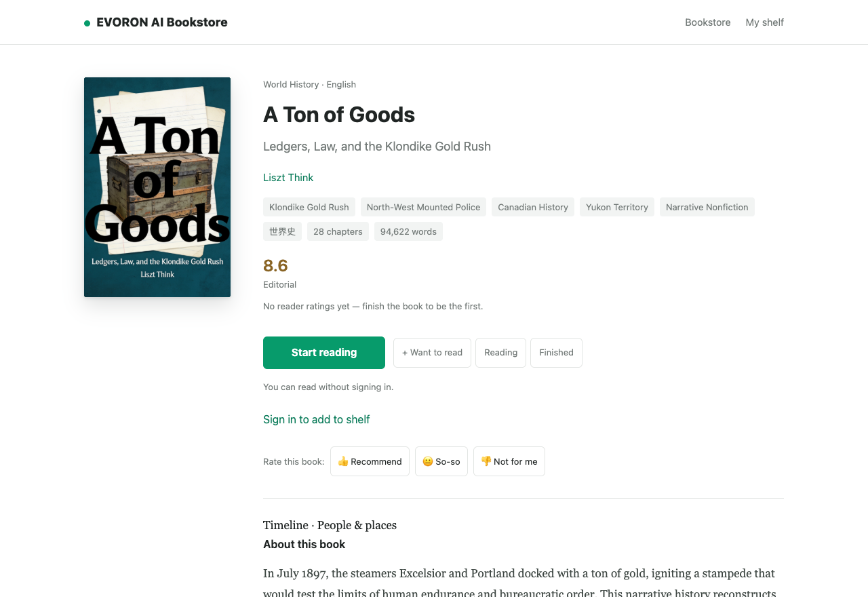Click the green dot logo beside EVORON

[x=87, y=23]
